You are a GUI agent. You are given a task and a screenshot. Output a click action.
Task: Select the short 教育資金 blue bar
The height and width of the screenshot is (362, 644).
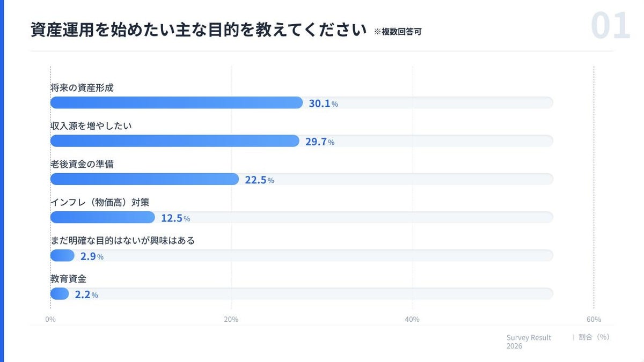pos(60,294)
